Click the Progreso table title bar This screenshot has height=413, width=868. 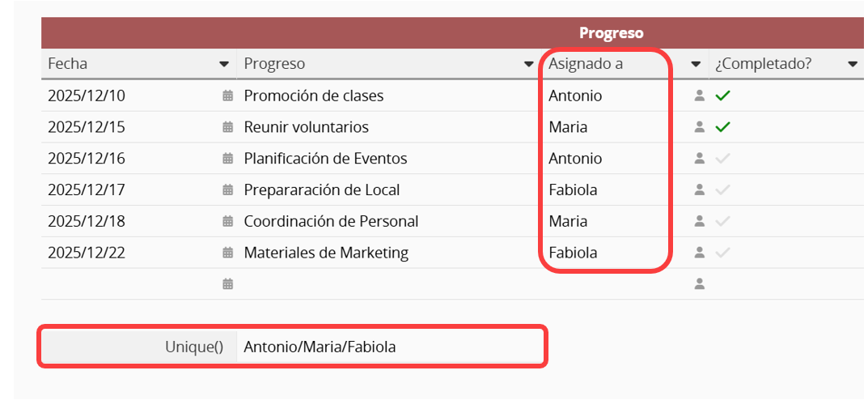point(611,33)
